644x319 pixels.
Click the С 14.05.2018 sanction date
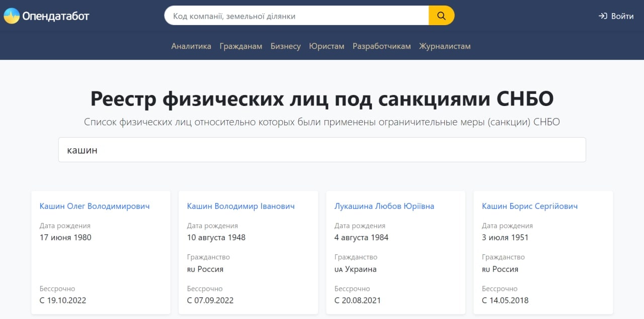(505, 300)
